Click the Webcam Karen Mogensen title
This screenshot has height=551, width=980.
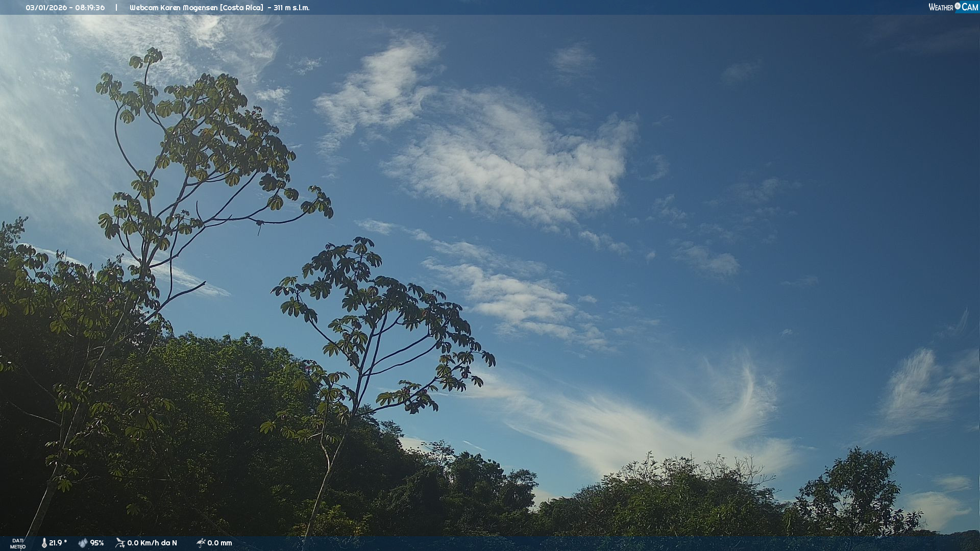click(x=174, y=8)
